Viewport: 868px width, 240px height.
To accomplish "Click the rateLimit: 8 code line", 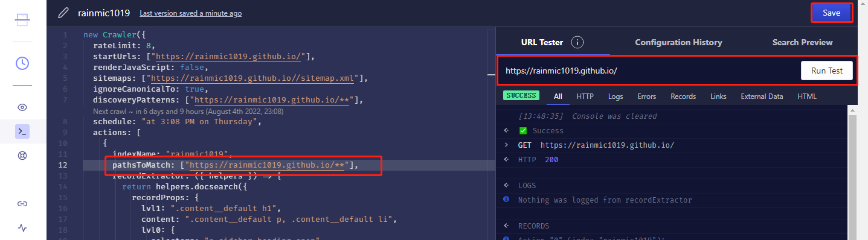I will click(124, 46).
